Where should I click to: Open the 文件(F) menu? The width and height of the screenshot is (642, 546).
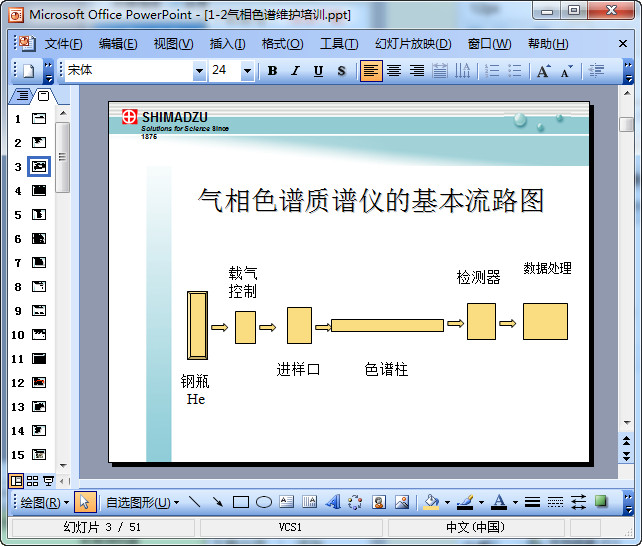[63, 44]
